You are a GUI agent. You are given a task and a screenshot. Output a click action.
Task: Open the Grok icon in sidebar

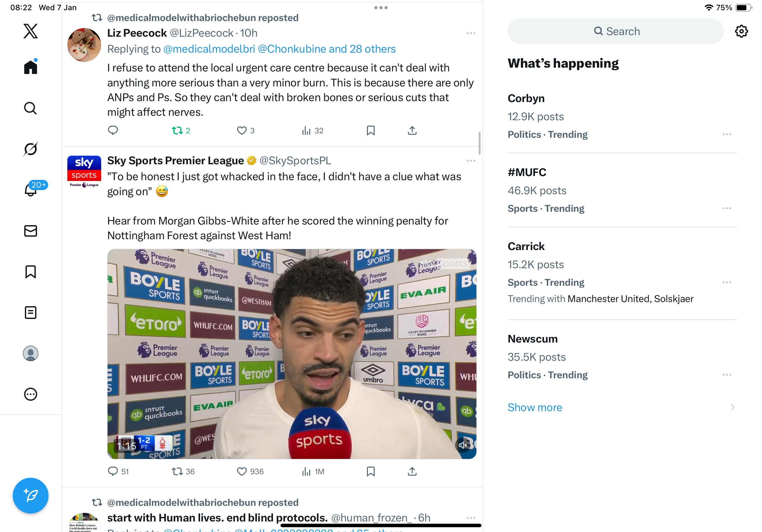point(31,149)
